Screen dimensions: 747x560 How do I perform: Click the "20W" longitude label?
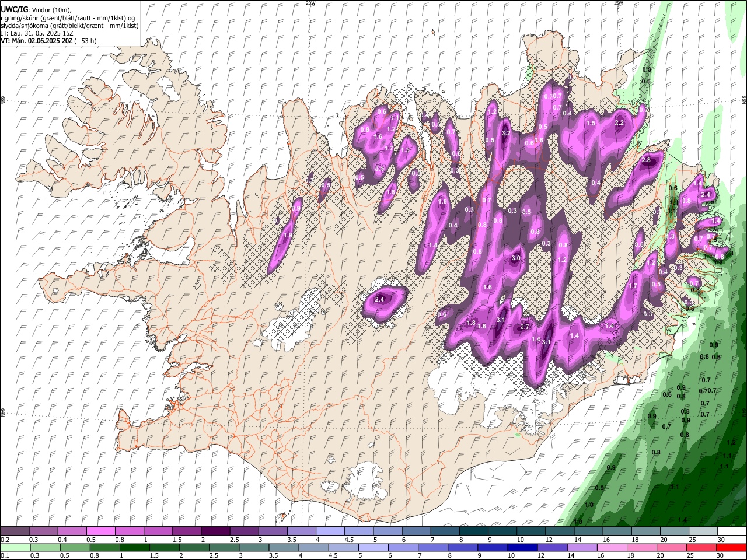310,3
